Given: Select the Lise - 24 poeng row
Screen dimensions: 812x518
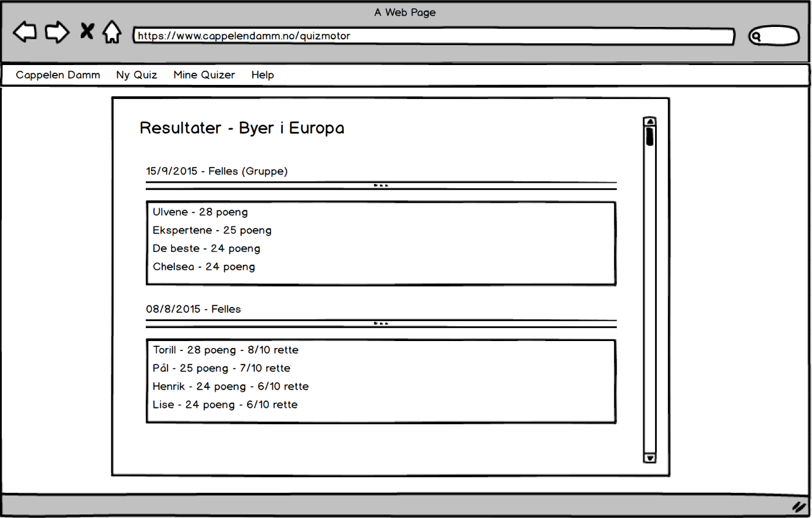Looking at the screenshot, I should [381, 404].
